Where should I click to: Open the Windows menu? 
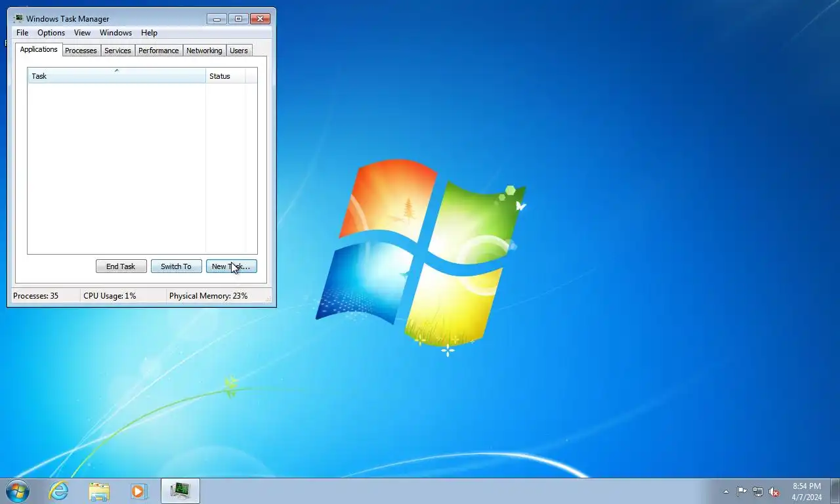point(115,33)
